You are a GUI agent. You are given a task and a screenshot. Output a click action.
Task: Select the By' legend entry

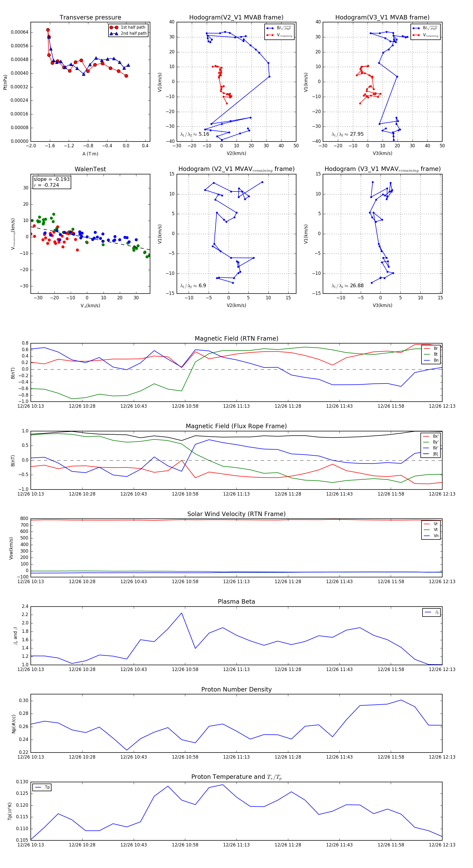pos(431,442)
